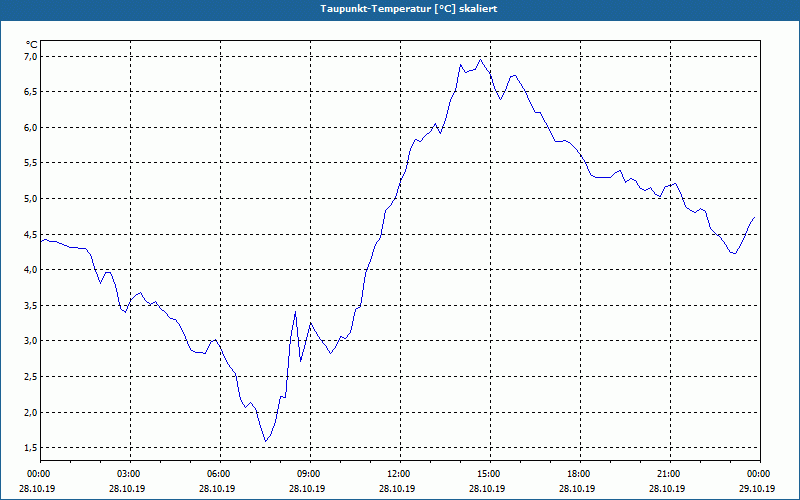
Task: Select the 2,5 y-axis label
Action: click(31, 377)
